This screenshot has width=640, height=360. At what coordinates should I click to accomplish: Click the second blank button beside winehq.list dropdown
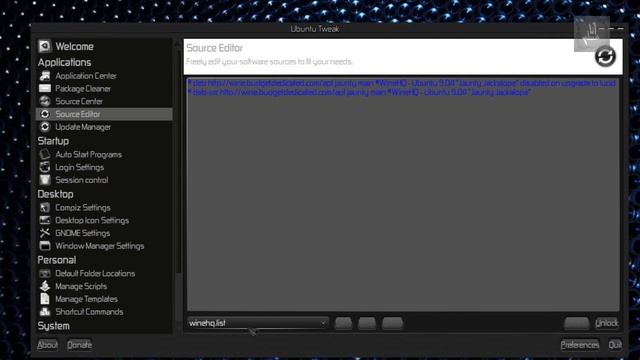click(x=367, y=323)
